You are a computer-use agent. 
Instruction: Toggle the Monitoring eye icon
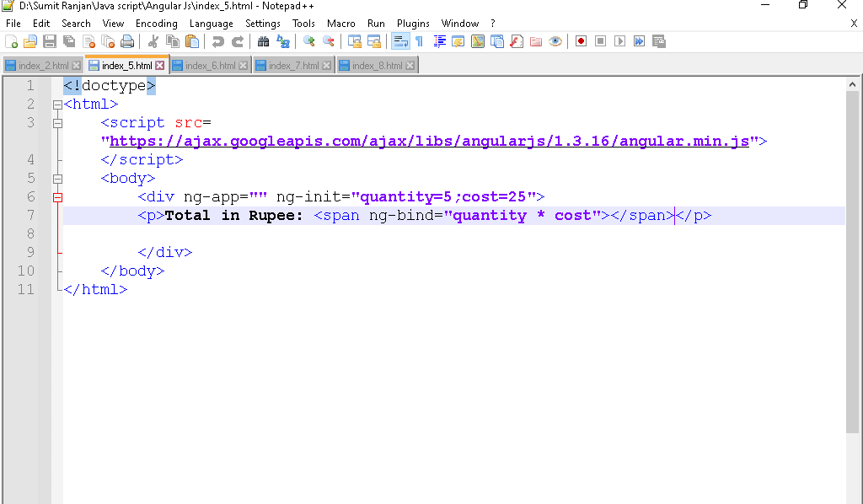click(x=555, y=41)
